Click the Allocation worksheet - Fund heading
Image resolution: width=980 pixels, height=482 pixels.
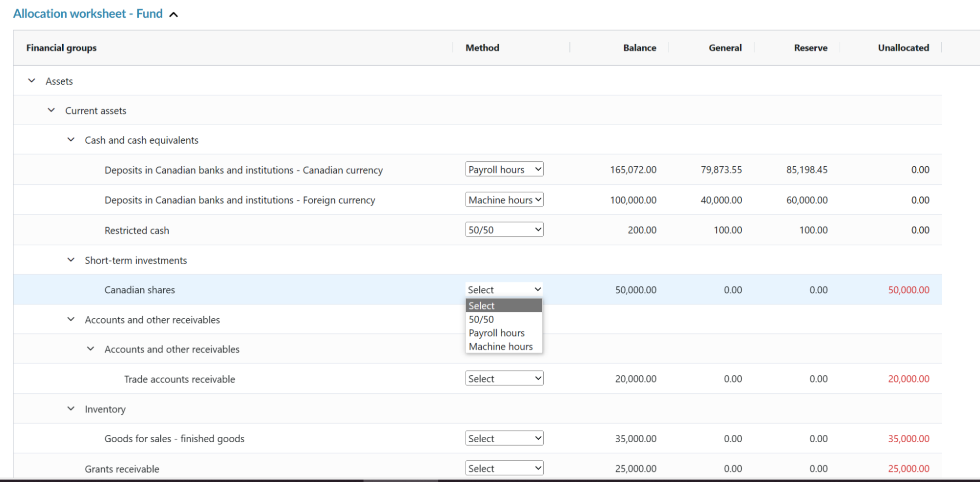[88, 14]
